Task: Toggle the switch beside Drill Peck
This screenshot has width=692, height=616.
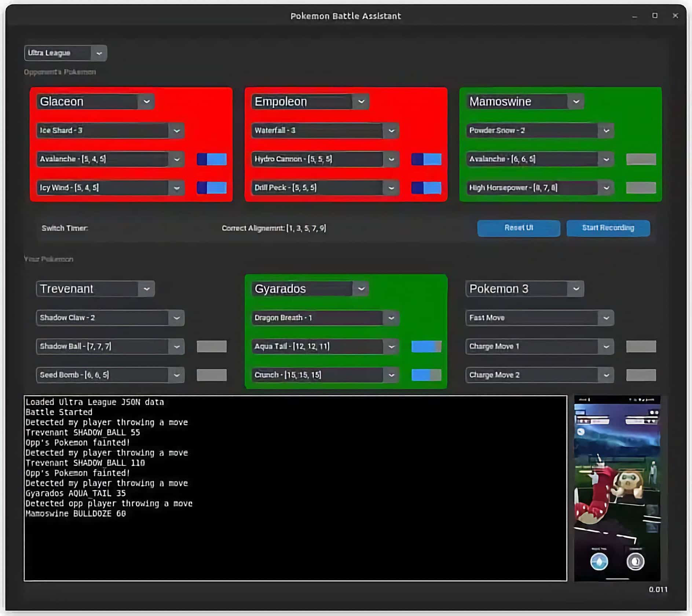Action: point(426,188)
